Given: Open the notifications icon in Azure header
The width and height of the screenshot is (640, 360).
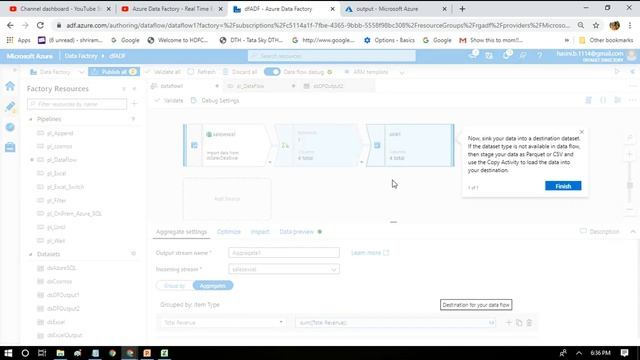Looking at the screenshot, I should [x=507, y=56].
